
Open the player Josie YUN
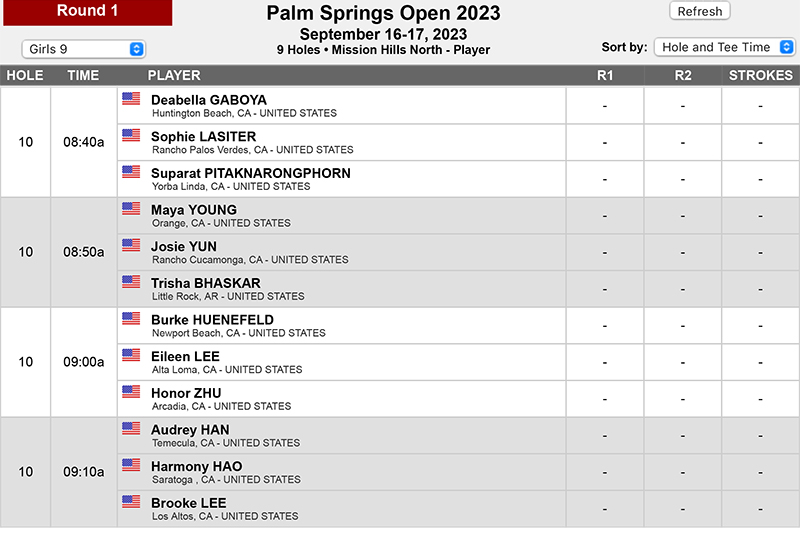pos(184,247)
